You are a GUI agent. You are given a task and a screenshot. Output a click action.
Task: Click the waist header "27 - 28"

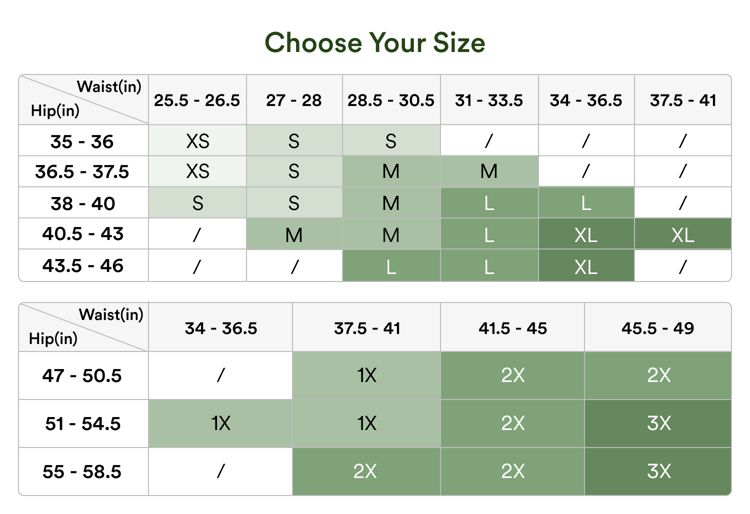pos(294,100)
